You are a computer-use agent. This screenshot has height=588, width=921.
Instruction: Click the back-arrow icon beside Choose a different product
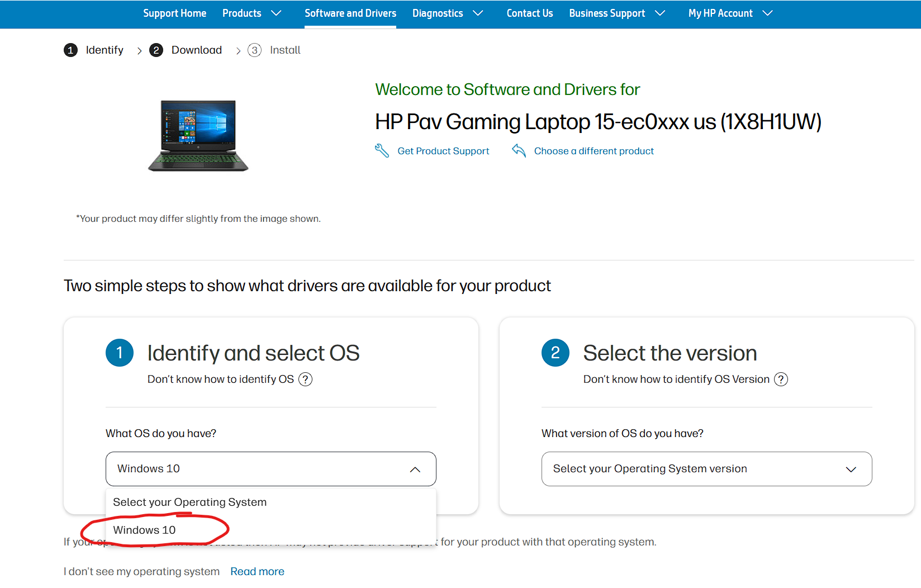click(519, 151)
